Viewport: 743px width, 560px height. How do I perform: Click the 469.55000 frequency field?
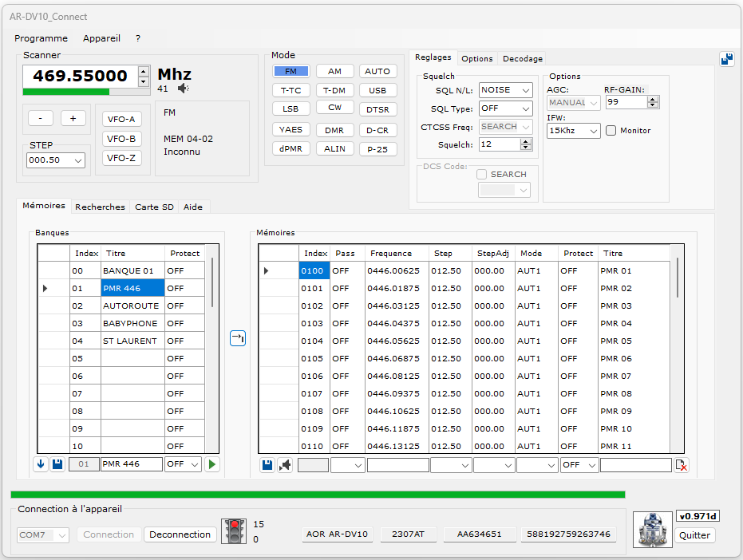(x=81, y=76)
